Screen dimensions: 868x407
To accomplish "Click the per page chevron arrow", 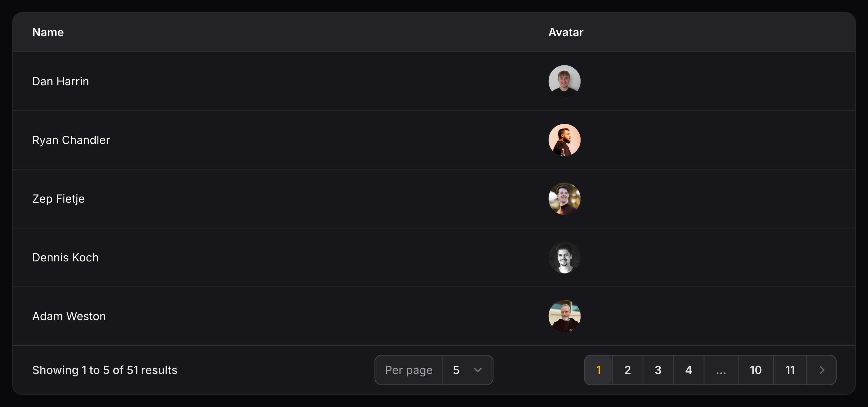I will (x=477, y=370).
